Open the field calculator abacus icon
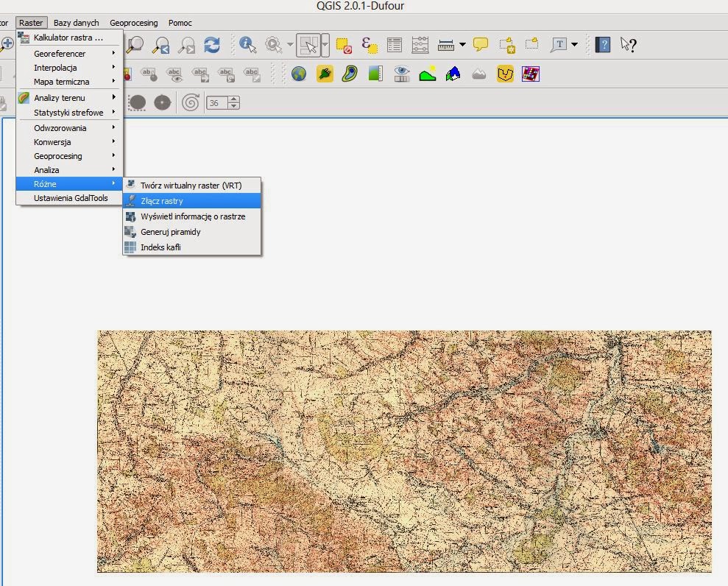Viewport: 728px width, 586px height. point(420,45)
